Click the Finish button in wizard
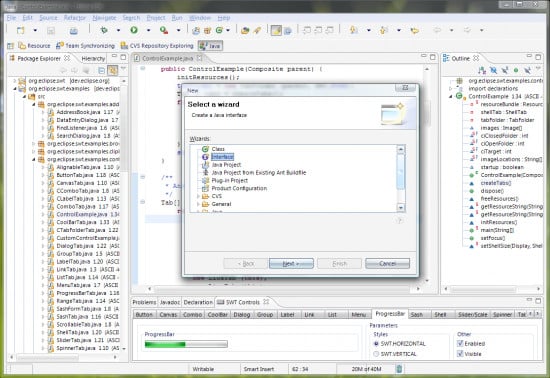Viewport: 550px width, 378px height. pyautogui.click(x=340, y=264)
